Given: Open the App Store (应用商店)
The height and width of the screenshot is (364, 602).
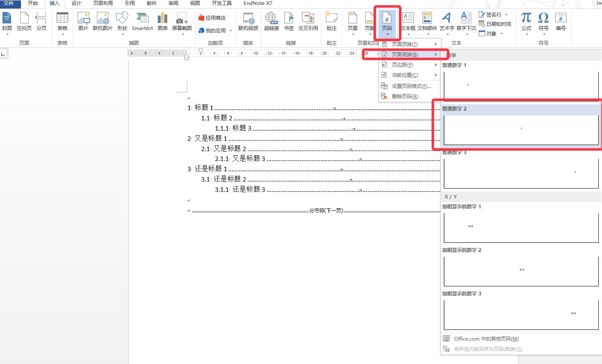Looking at the screenshot, I should click(x=212, y=18).
